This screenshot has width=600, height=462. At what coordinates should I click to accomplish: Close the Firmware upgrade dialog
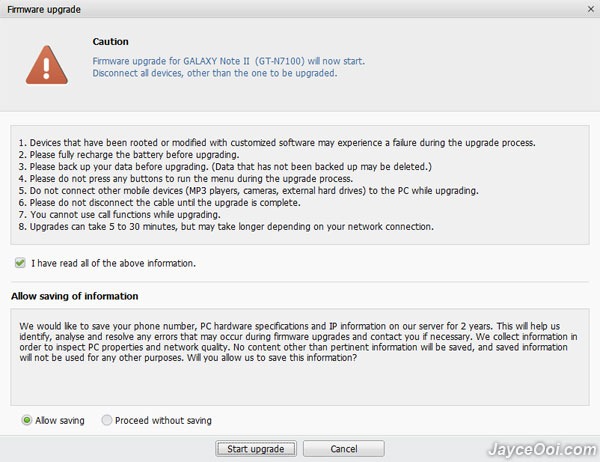(x=590, y=9)
